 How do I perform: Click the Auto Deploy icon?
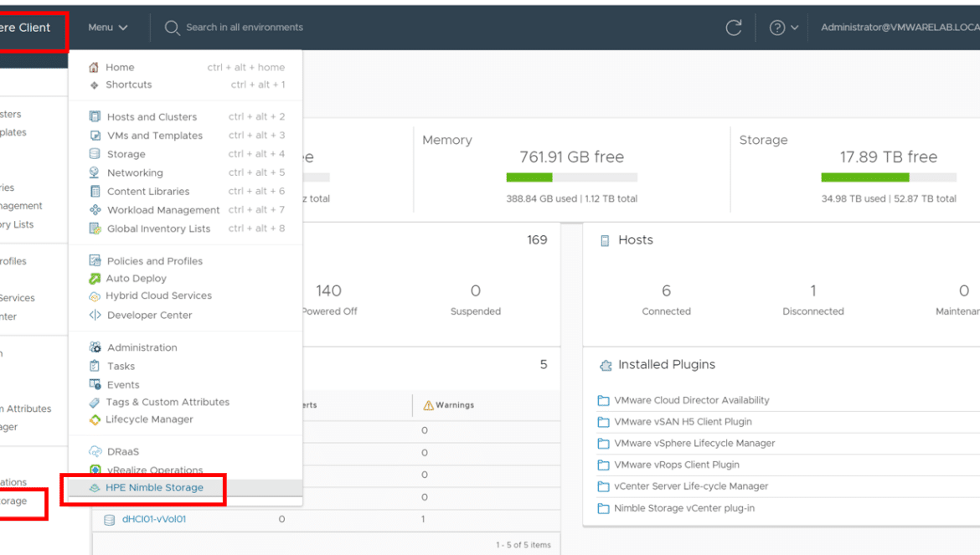click(x=95, y=279)
